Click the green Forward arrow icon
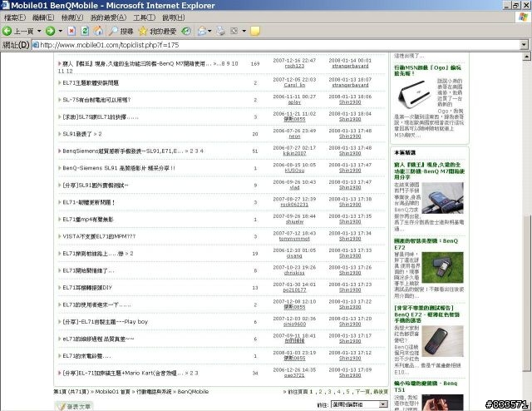532x411 pixels. [50, 32]
